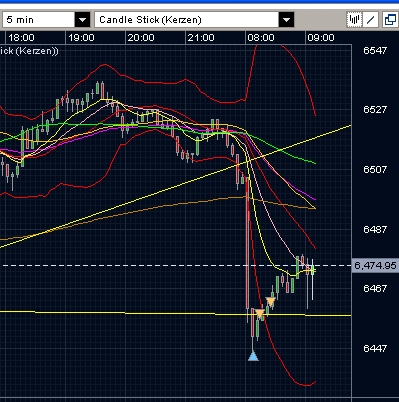Click the 6507 price axis label

click(x=375, y=169)
